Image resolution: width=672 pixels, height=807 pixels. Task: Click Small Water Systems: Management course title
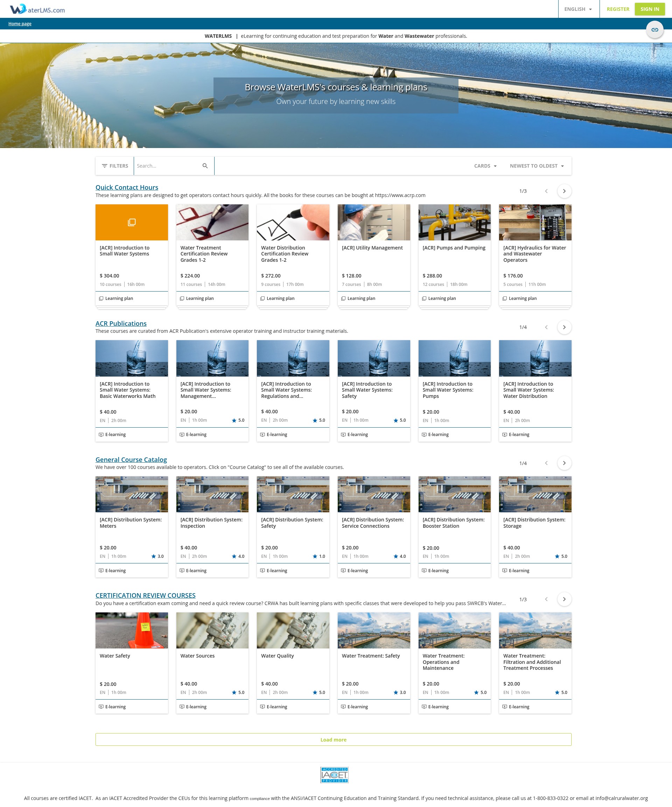click(x=206, y=390)
